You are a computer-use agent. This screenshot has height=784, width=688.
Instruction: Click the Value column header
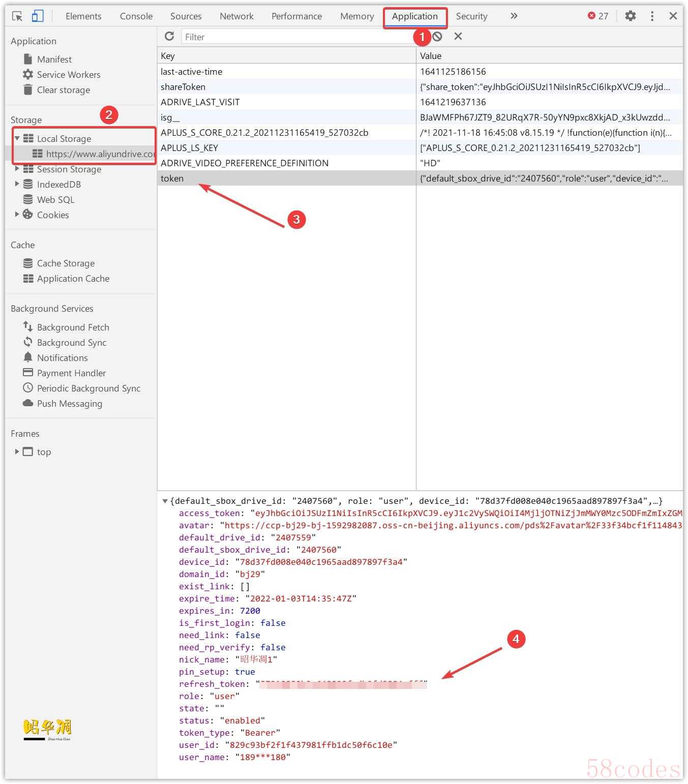coord(549,56)
